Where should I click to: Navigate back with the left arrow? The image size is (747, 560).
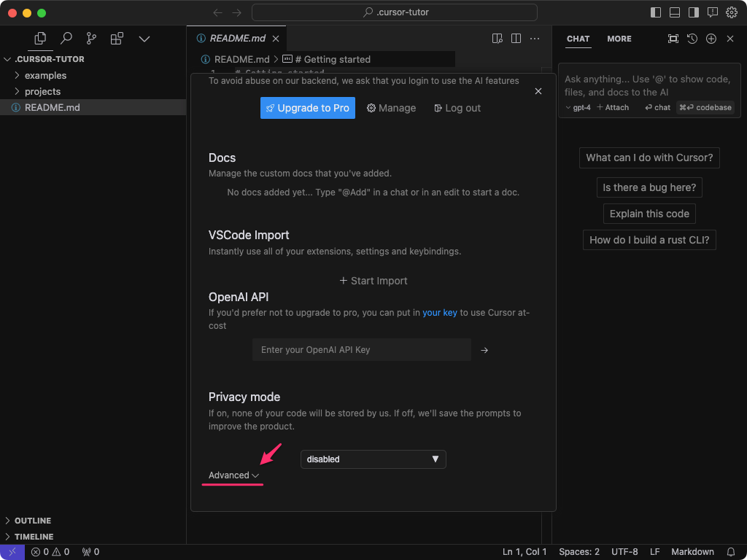coord(217,12)
